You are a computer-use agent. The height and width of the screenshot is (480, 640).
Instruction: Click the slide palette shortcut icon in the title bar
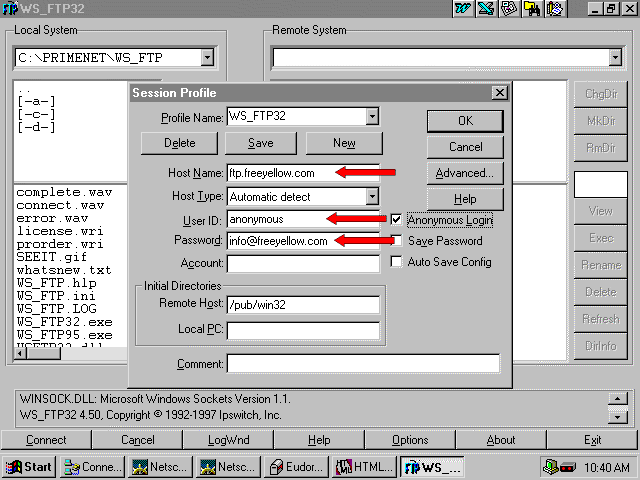tap(509, 9)
